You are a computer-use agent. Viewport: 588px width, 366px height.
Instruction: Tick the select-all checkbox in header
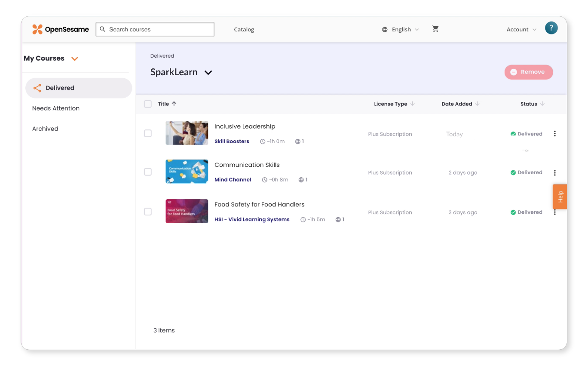click(x=148, y=104)
